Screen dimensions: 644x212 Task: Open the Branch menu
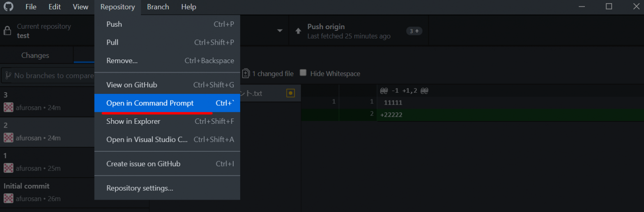158,7
